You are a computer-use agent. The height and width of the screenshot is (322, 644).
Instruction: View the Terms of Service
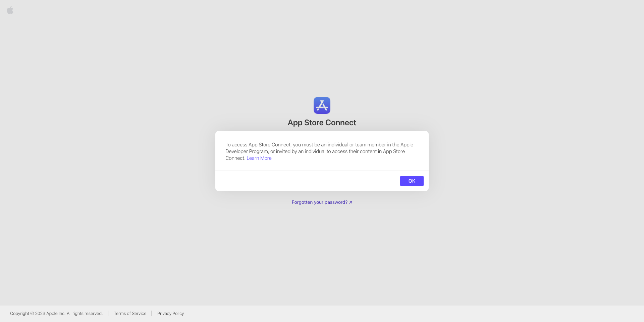(x=130, y=313)
